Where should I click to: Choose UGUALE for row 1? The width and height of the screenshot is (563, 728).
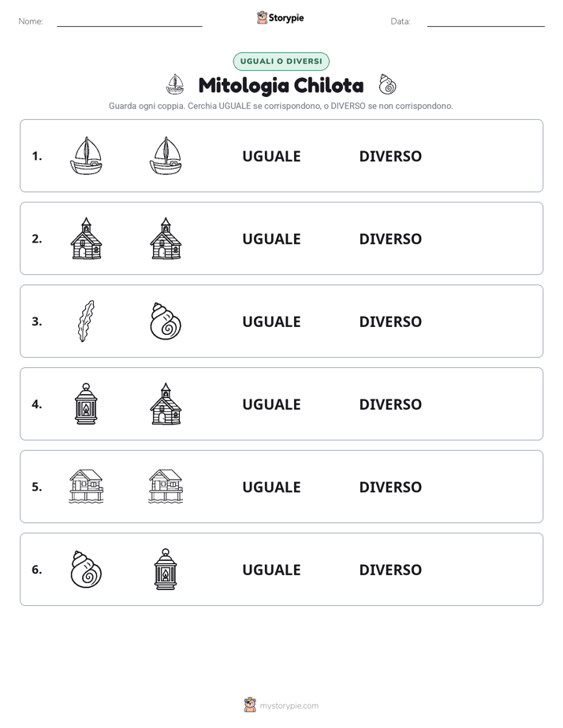(x=271, y=156)
